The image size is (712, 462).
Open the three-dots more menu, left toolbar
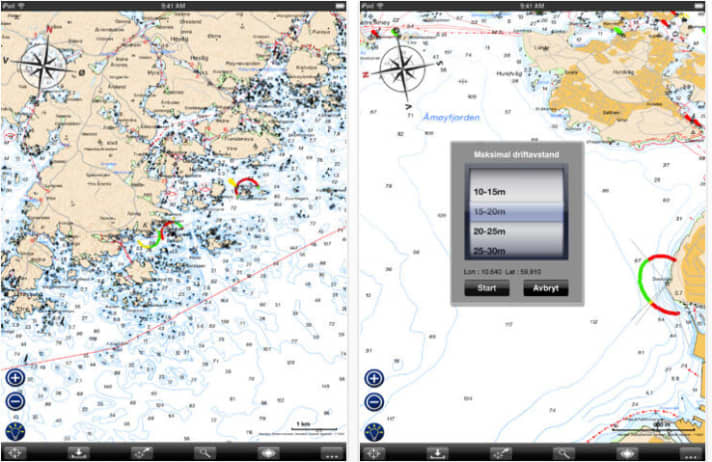click(x=331, y=453)
